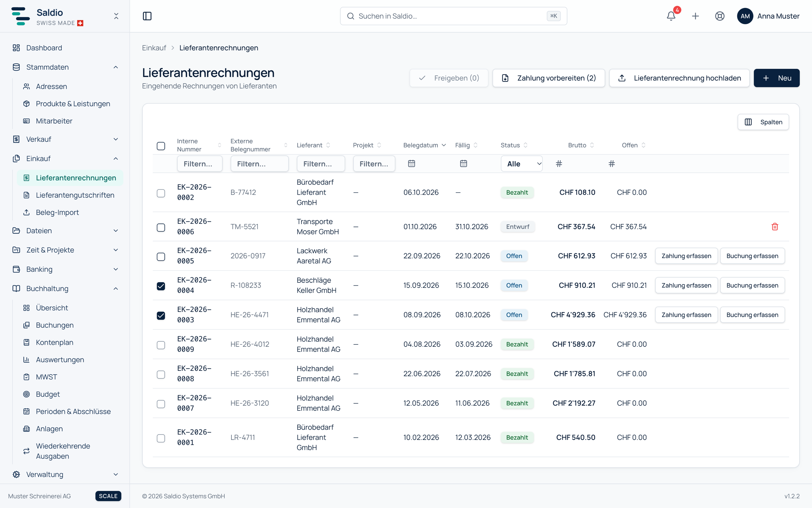
Task: Sort by the Brutto column header
Action: tap(581, 145)
